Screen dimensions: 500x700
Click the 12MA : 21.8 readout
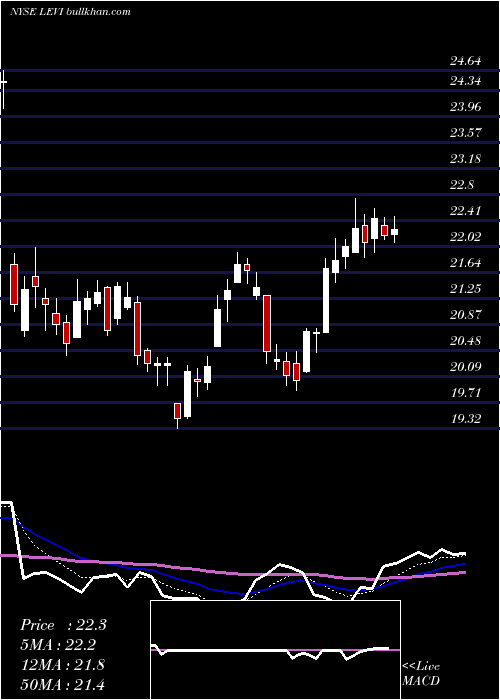[x=62, y=664]
